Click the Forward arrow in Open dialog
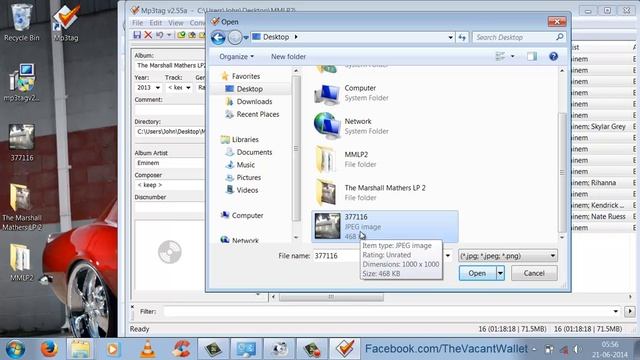Image resolution: width=640 pixels, height=360 pixels. click(x=235, y=38)
